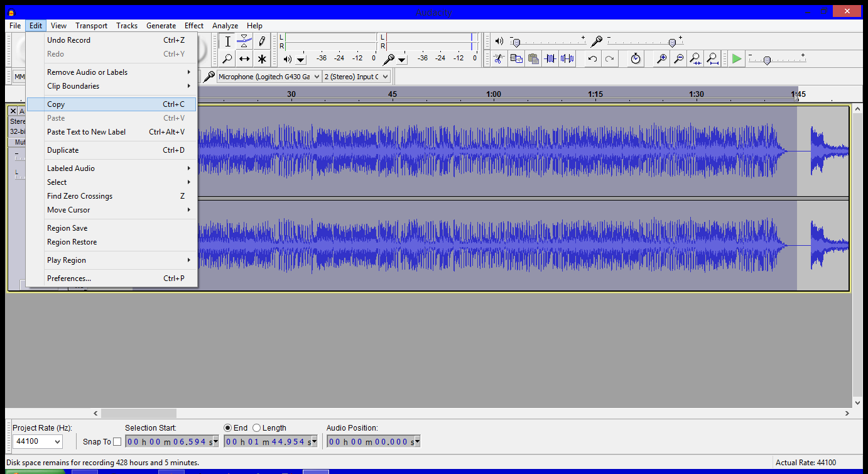Open the selection End time format arrow

pos(315,442)
